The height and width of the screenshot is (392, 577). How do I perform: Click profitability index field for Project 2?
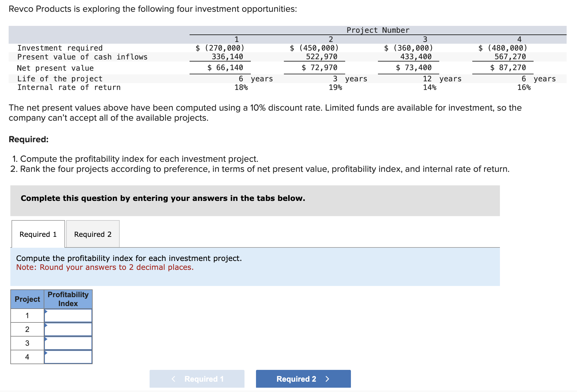coord(68,329)
